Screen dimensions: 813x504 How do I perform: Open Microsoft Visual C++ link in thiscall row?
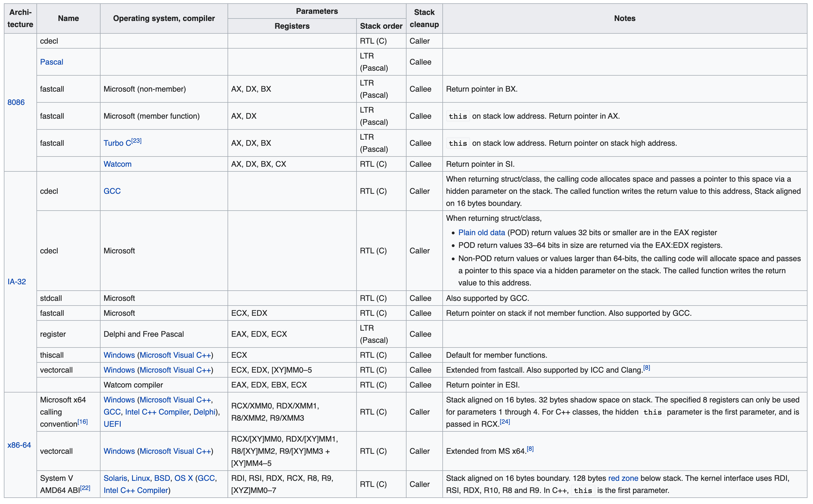tap(175, 355)
